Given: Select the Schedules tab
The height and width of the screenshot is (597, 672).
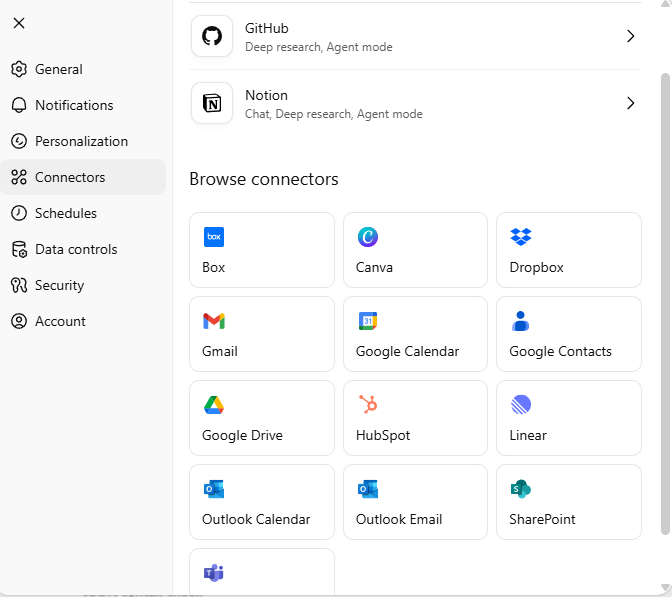Looking at the screenshot, I should coord(83,213).
